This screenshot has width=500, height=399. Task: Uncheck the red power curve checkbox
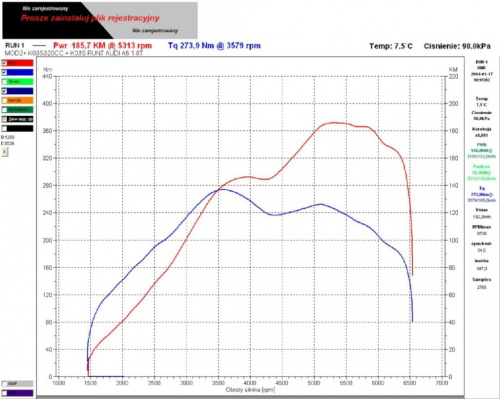4,63
